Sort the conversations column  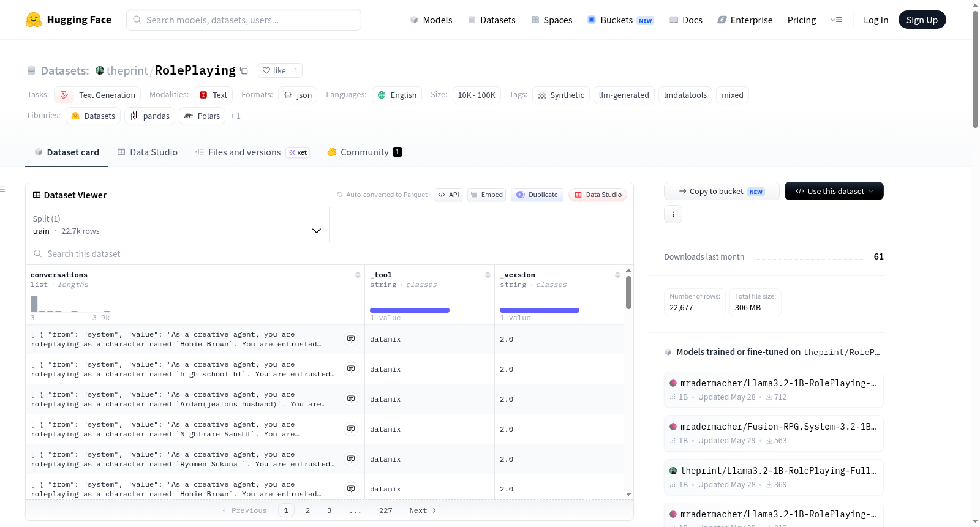pos(358,275)
